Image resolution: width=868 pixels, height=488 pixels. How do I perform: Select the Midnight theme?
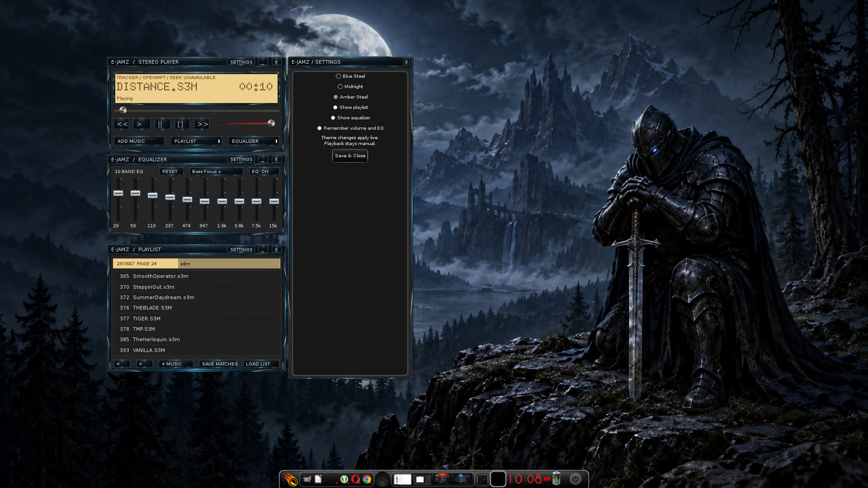pos(350,87)
